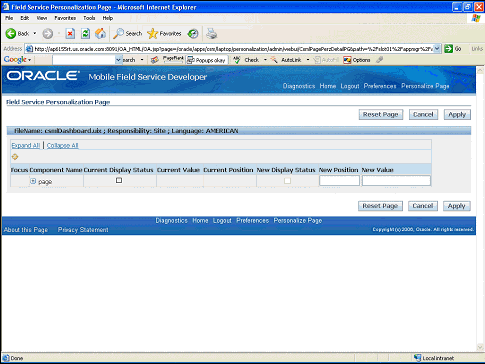Open the Favorites menu
The width and height of the screenshot is (485, 364).
point(65,18)
